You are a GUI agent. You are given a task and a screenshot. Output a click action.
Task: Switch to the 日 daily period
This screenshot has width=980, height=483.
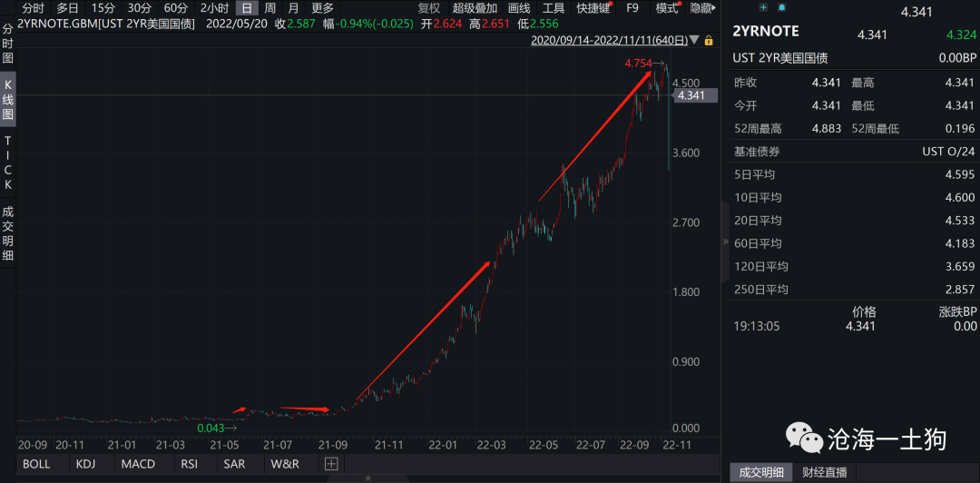[x=246, y=8]
